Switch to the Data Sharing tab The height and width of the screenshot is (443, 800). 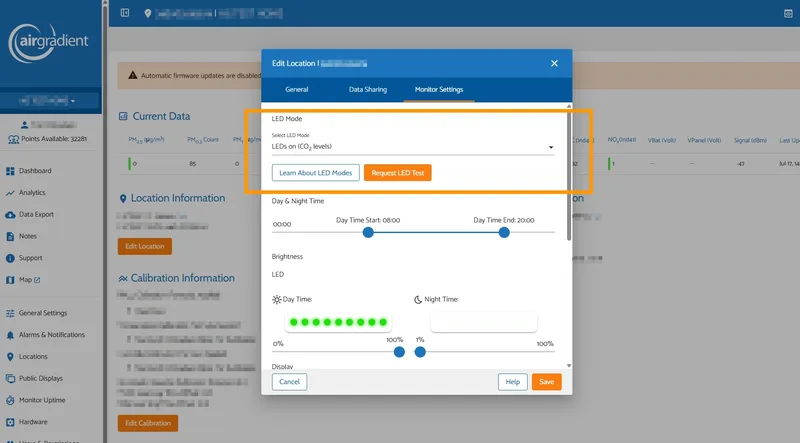coord(368,89)
